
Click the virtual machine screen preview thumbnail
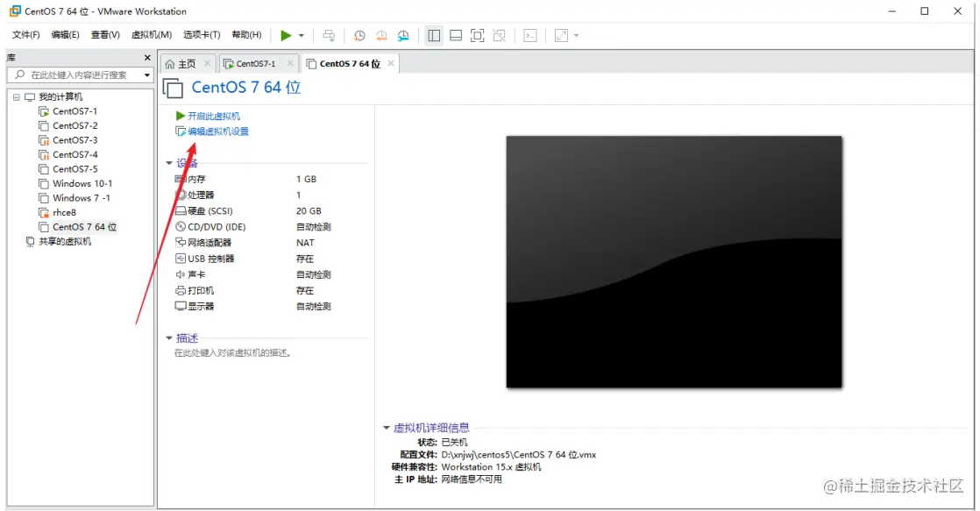pyautogui.click(x=674, y=262)
